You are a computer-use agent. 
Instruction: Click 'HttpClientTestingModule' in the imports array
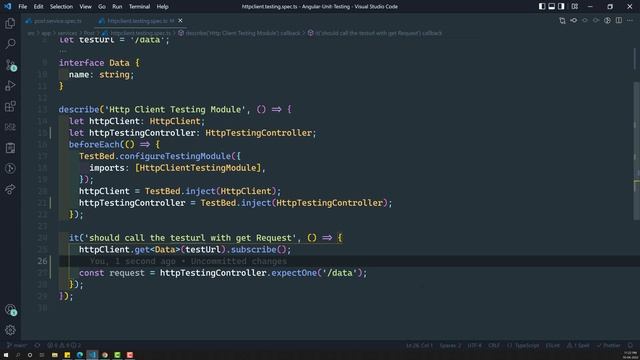[198, 168]
